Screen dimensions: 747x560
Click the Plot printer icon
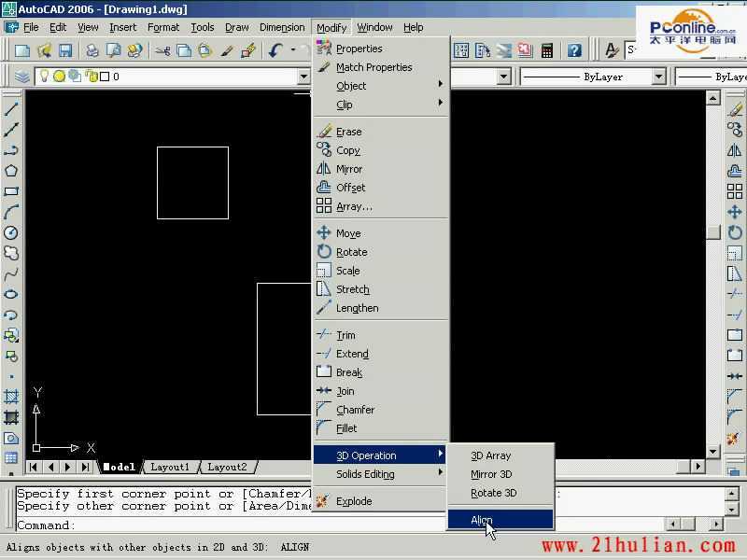(92, 50)
